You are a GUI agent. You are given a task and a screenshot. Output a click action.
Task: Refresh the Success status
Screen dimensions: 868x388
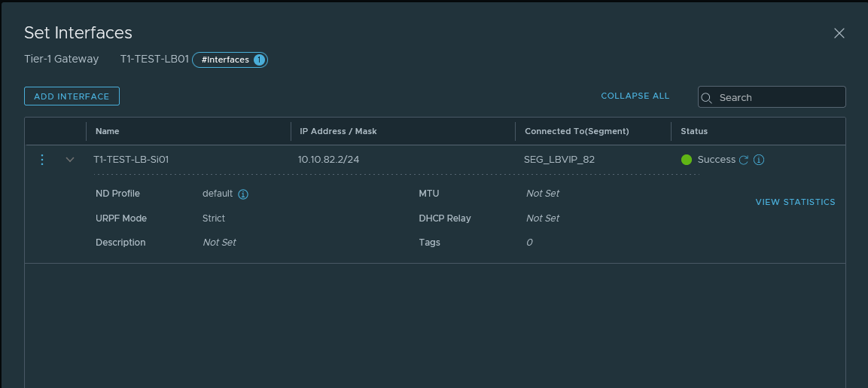click(x=744, y=160)
